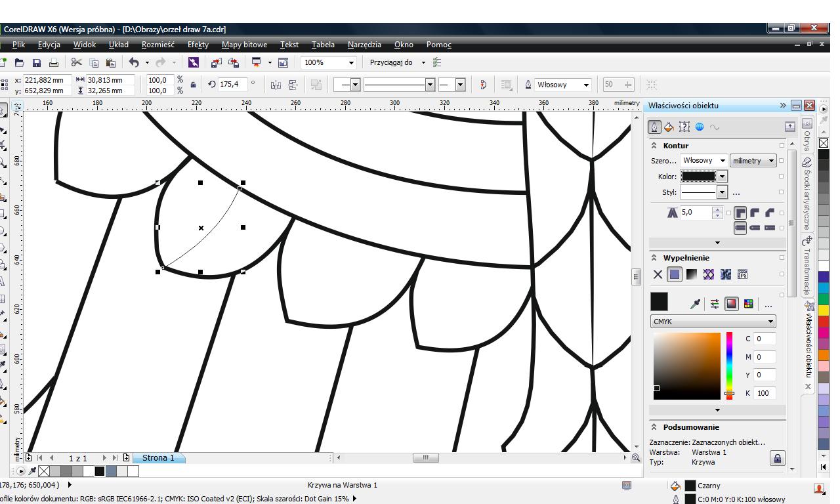Screen dimensions: 840x504
Task: Click the Przyciągaj do button
Action: tap(391, 63)
